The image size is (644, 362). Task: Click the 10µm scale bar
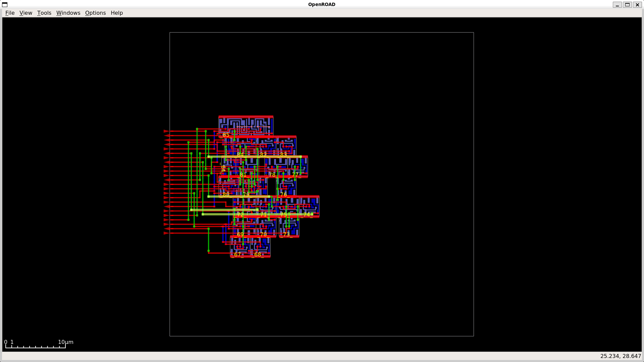[x=35, y=346]
